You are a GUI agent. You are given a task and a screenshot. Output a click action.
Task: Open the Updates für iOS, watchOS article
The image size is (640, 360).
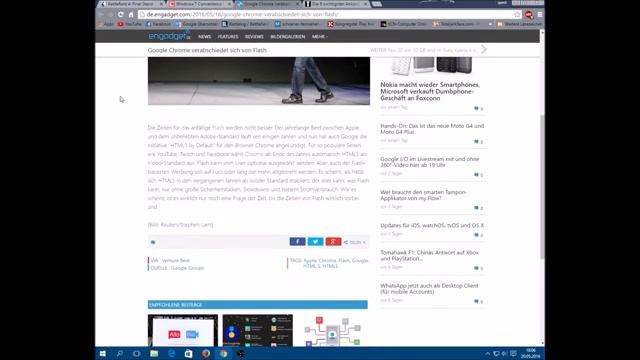pos(432,225)
